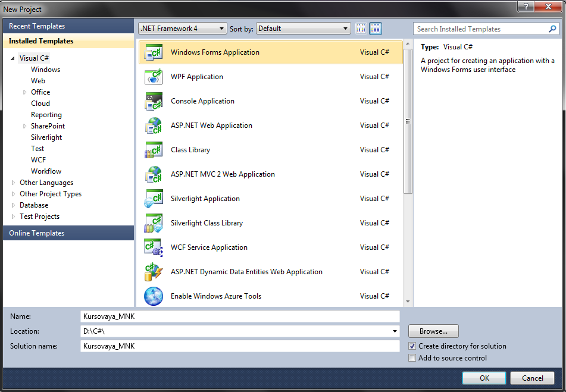Click the Class Library template icon

(x=154, y=150)
